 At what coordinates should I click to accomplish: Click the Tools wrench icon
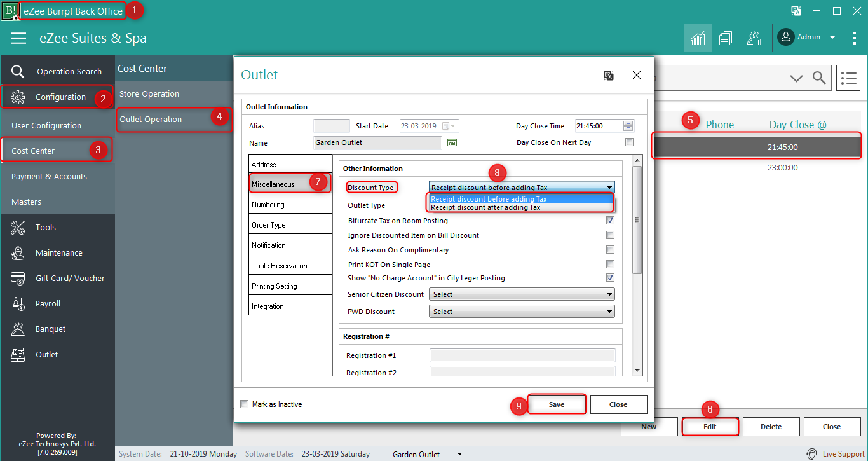[18, 227]
